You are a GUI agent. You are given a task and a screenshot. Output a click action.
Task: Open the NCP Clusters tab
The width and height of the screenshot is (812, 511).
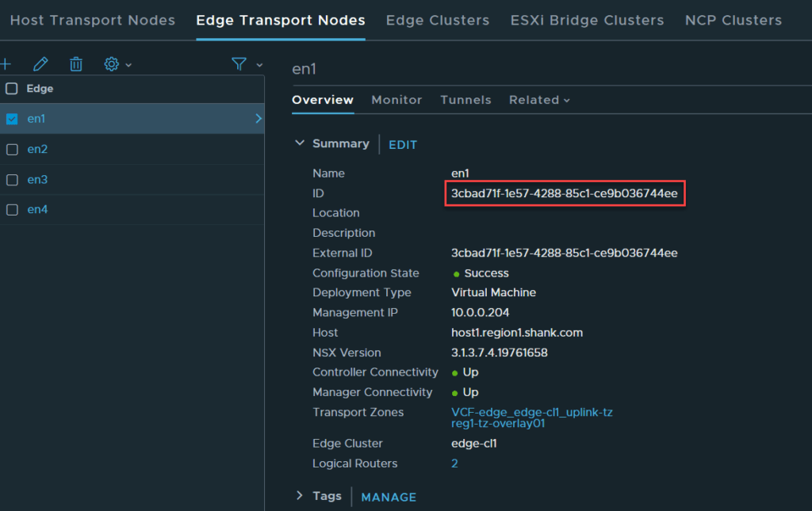click(x=733, y=20)
